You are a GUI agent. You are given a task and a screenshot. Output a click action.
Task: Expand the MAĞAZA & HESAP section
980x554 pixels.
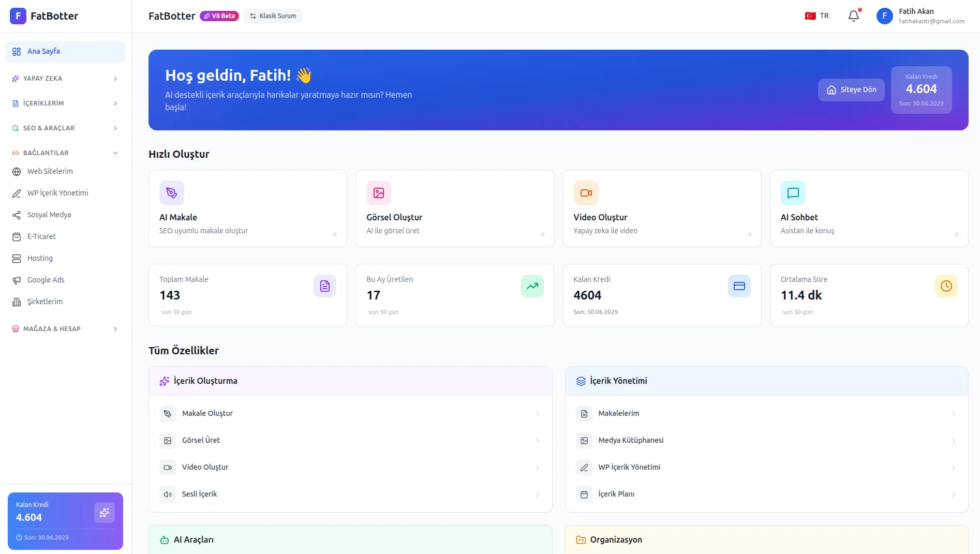[65, 329]
